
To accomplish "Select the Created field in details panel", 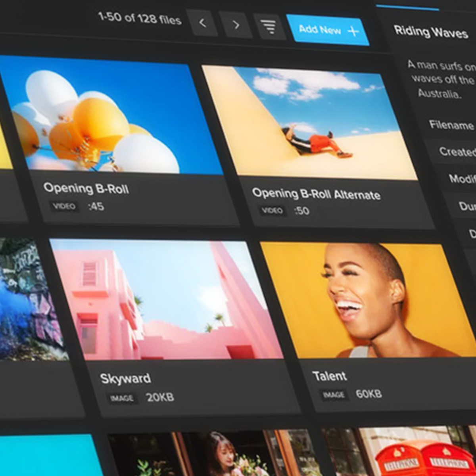I will 456,152.
